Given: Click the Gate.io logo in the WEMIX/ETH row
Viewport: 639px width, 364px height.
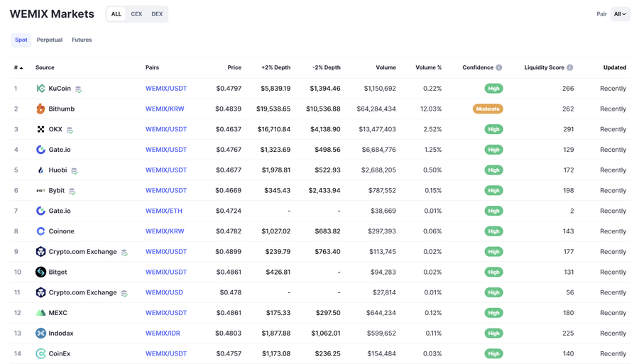Looking at the screenshot, I should coord(40,211).
